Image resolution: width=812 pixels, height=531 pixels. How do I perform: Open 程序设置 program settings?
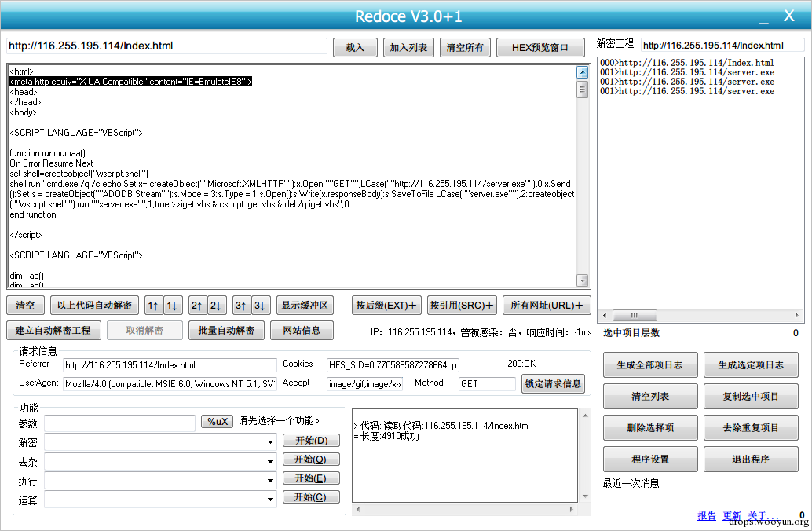(x=650, y=460)
